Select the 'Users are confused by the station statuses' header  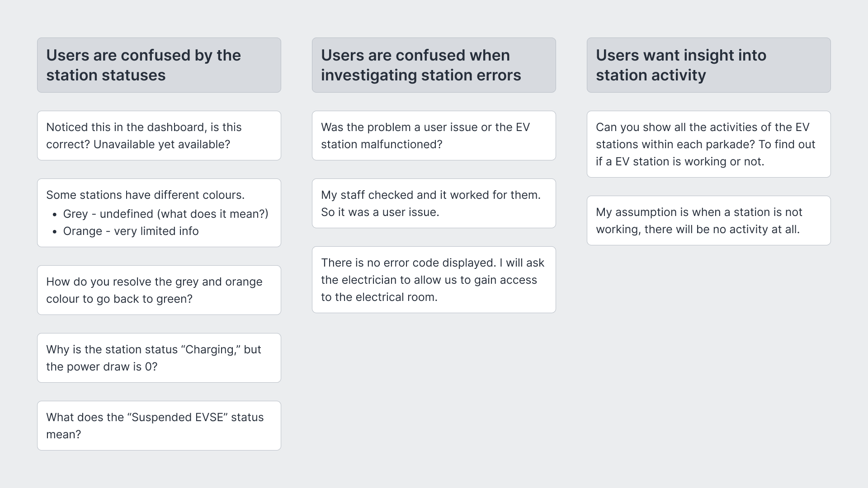(x=159, y=65)
